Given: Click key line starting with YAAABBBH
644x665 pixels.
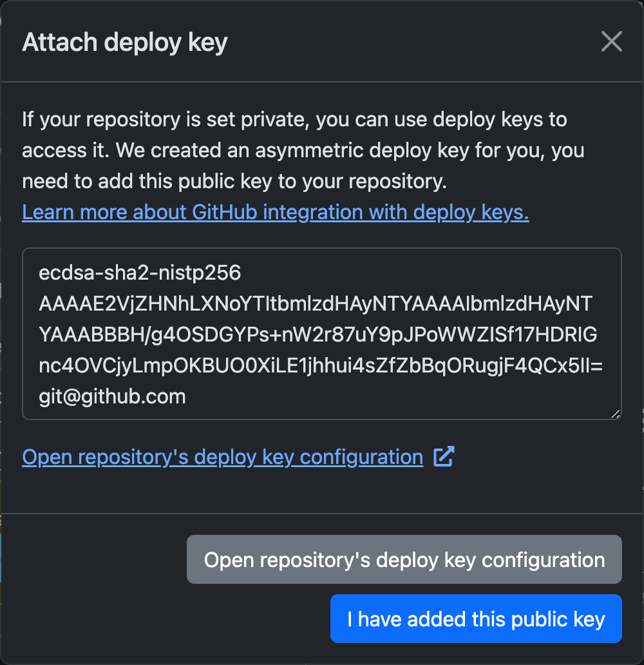Looking at the screenshot, I should point(317,334).
